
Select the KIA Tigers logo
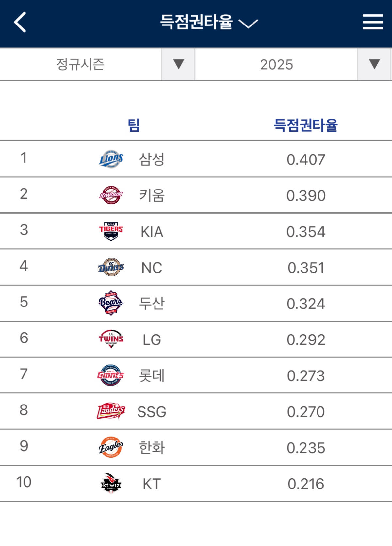(111, 231)
